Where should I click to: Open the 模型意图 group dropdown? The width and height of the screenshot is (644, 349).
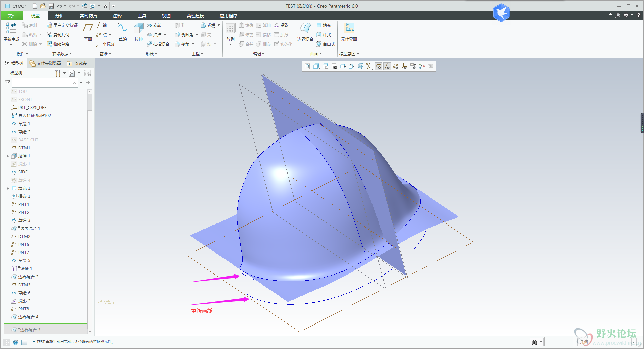[349, 54]
